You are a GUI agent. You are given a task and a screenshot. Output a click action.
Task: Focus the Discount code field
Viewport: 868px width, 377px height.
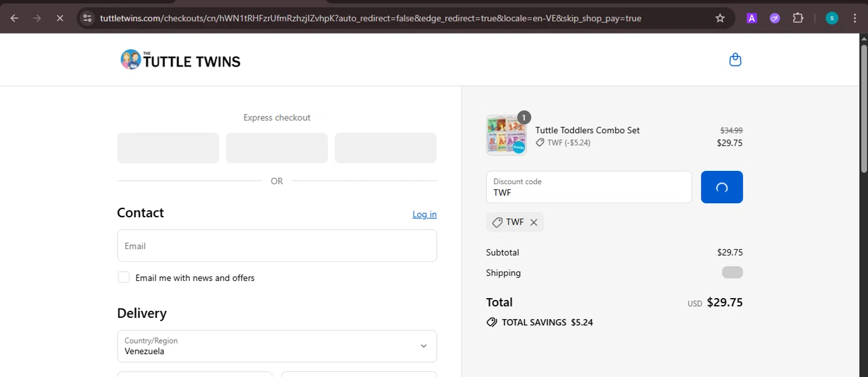click(589, 187)
